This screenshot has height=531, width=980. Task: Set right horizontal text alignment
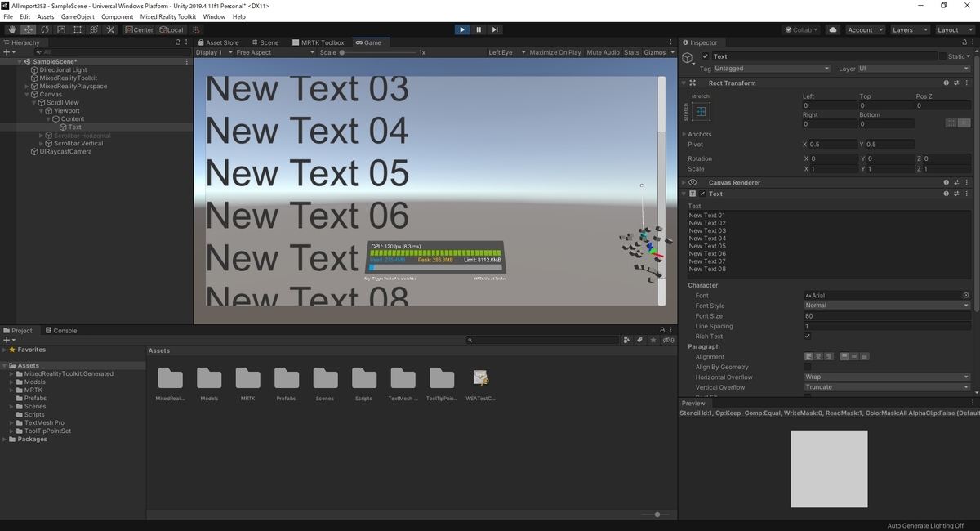[829, 357]
